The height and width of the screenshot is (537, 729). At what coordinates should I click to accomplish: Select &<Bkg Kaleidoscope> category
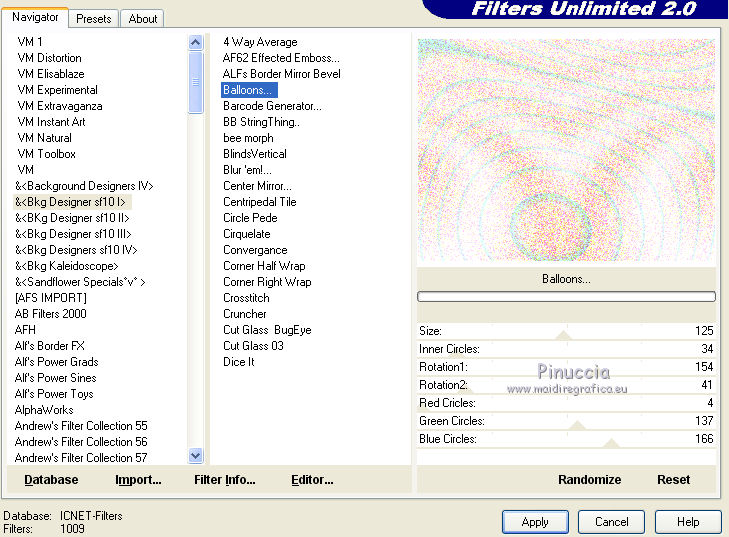(x=66, y=266)
